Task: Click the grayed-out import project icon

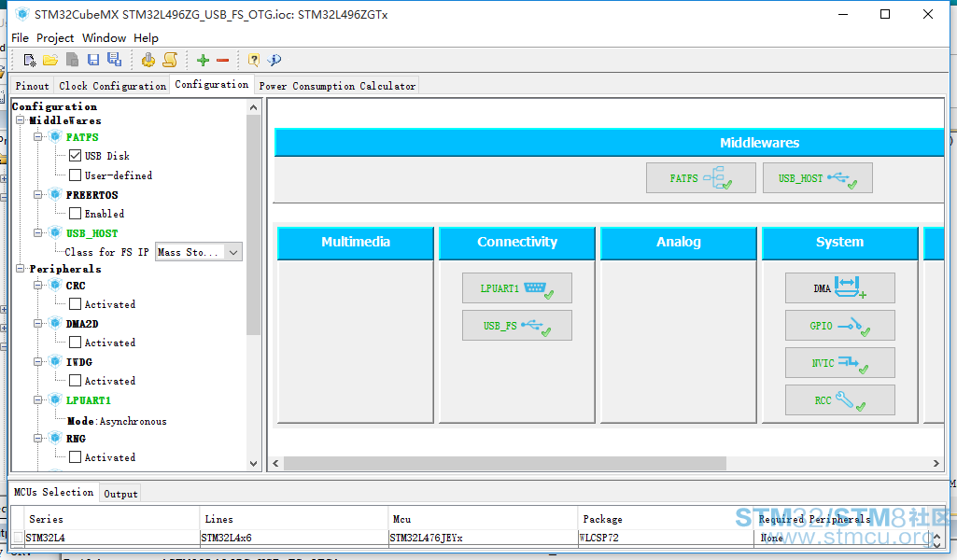Action: pyautogui.click(x=72, y=60)
